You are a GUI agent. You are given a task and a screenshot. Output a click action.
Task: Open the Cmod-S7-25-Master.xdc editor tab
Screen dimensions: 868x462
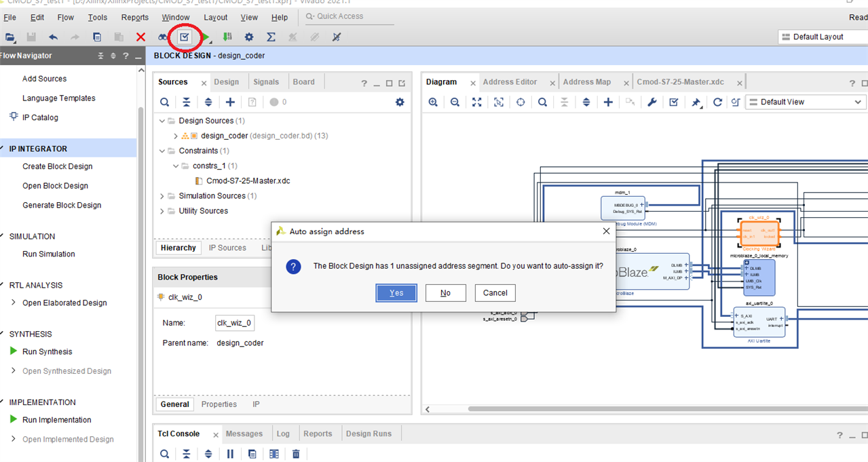pos(680,82)
